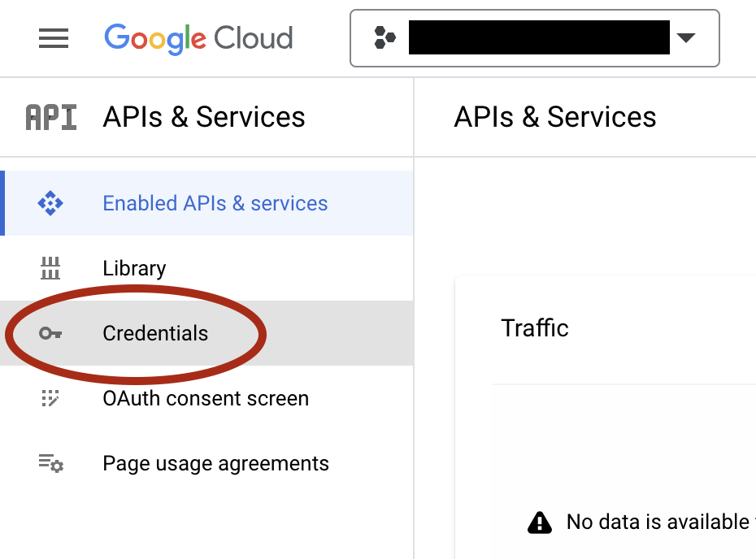Click the OAuth consent screen icon

click(50, 398)
